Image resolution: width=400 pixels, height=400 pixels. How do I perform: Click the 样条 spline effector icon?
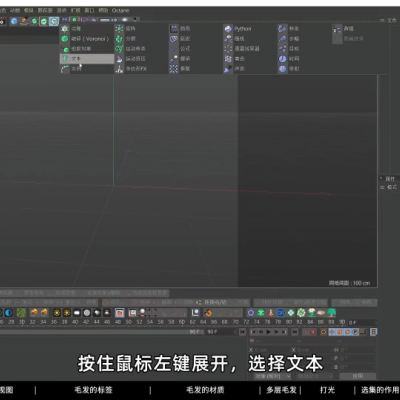click(283, 29)
